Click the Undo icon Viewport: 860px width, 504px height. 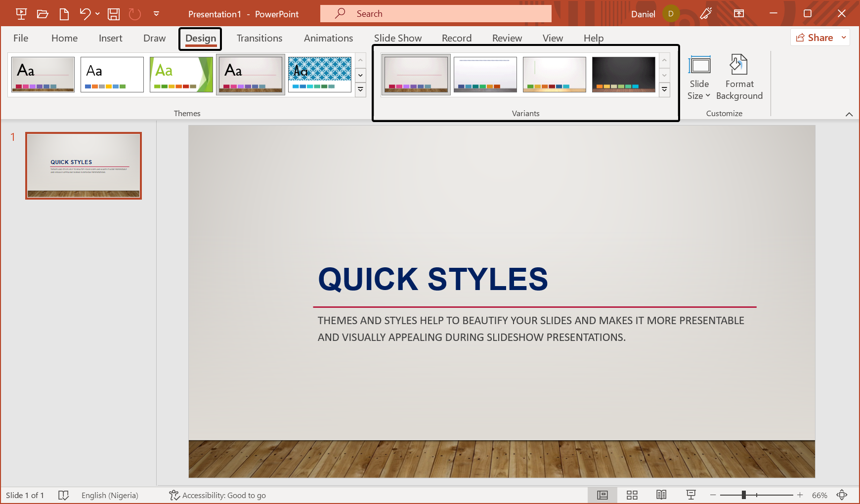pyautogui.click(x=85, y=13)
